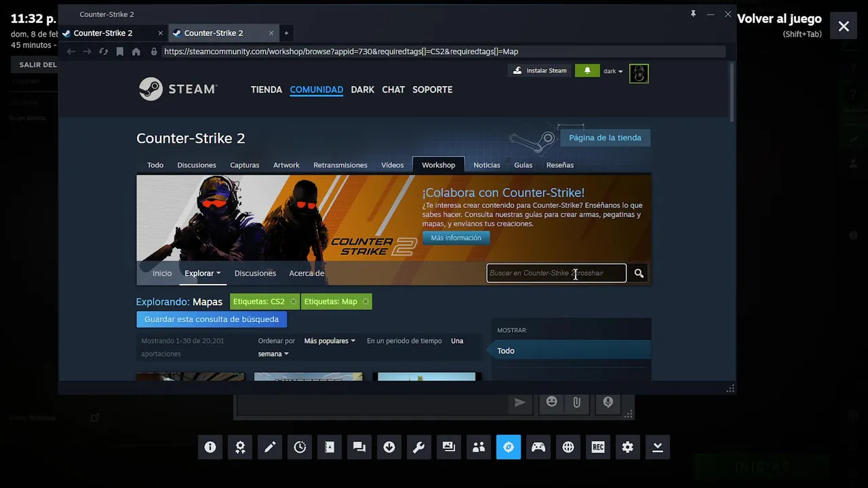
Task: Open a new browser tab with plus
Action: pyautogui.click(x=286, y=33)
